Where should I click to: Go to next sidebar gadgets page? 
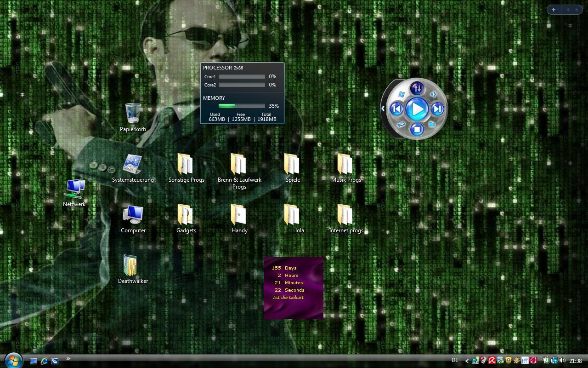[x=577, y=10]
